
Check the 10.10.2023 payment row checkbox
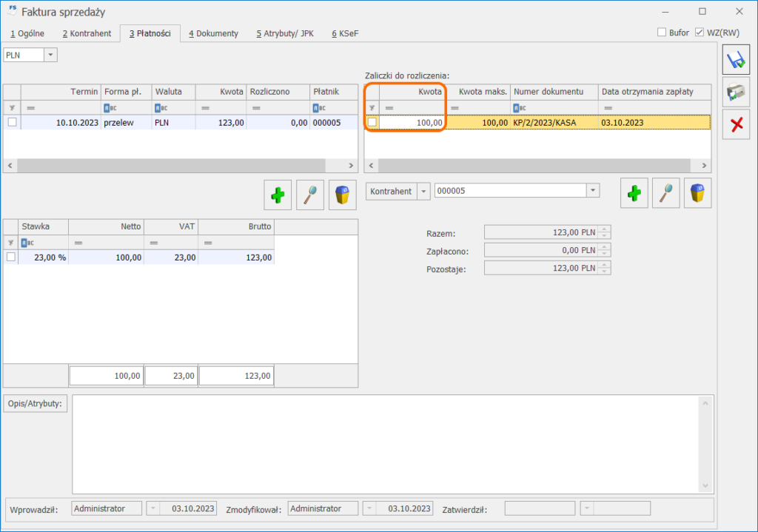[12, 122]
